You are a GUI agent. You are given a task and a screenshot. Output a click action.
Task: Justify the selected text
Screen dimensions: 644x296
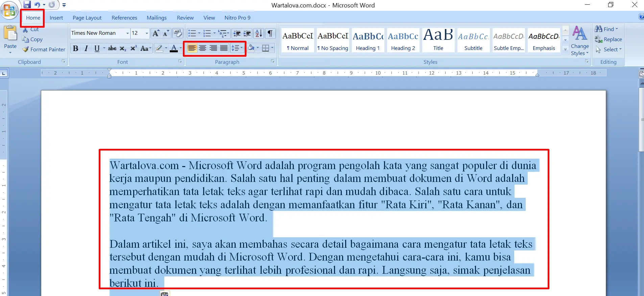tap(224, 48)
